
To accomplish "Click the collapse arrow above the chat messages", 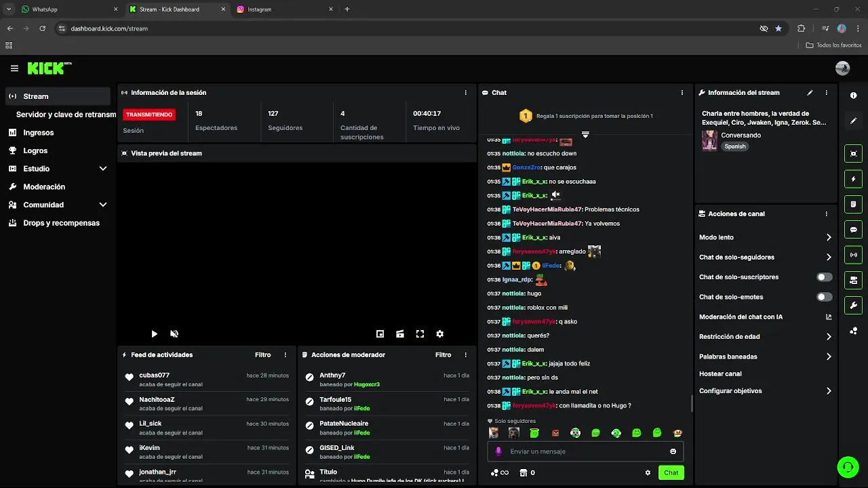I will (x=585, y=135).
